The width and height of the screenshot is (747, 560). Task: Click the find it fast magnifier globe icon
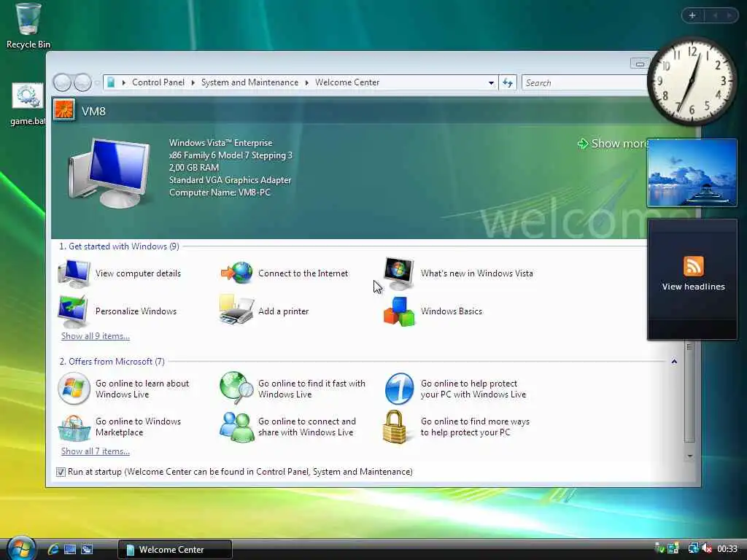(236, 388)
